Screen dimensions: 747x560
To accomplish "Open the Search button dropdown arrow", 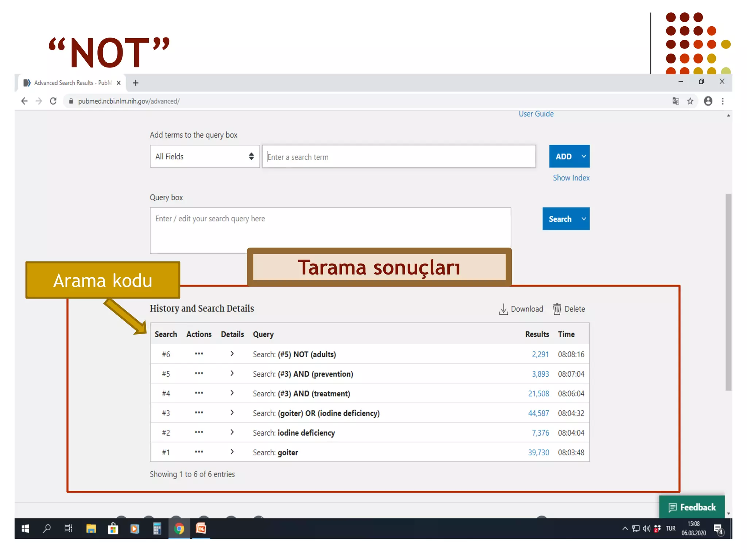I will click(584, 219).
